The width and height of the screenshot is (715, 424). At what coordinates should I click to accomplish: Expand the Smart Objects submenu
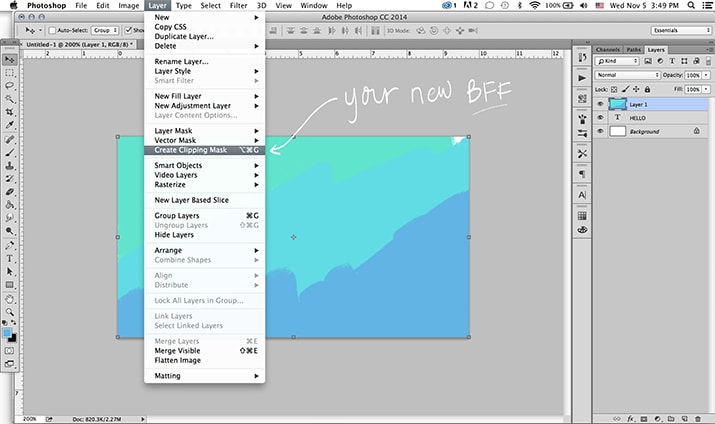(205, 165)
